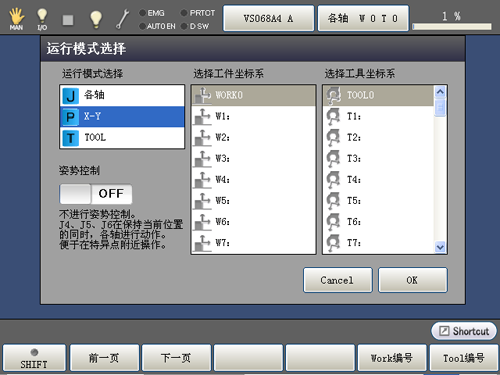This screenshot has height=375, width=500.
Task: Click the Cancel button
Action: tap(337, 280)
